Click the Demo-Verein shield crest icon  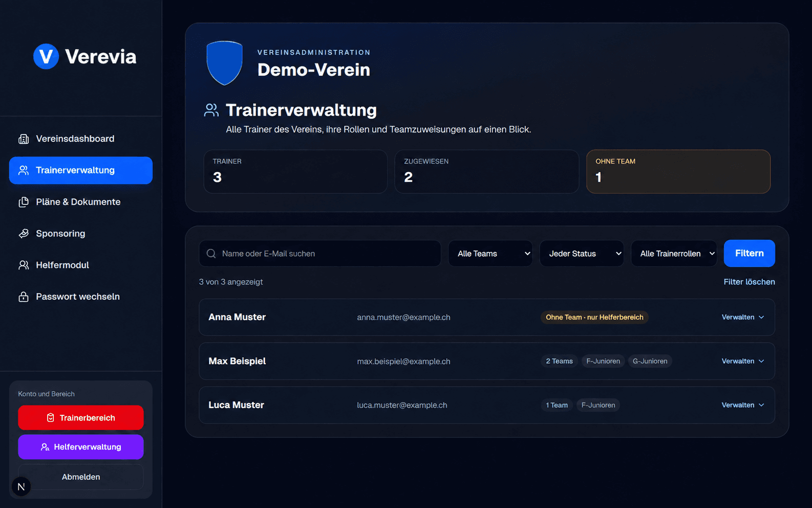pos(224,62)
